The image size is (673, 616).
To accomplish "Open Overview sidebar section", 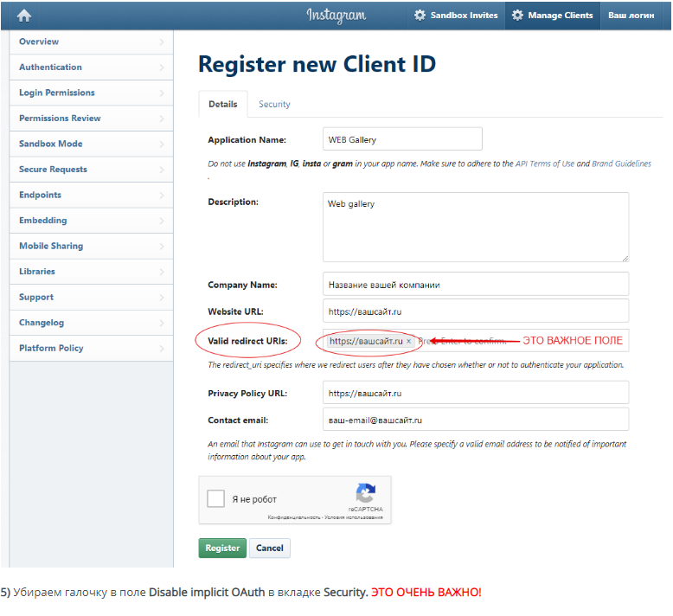I will point(92,42).
